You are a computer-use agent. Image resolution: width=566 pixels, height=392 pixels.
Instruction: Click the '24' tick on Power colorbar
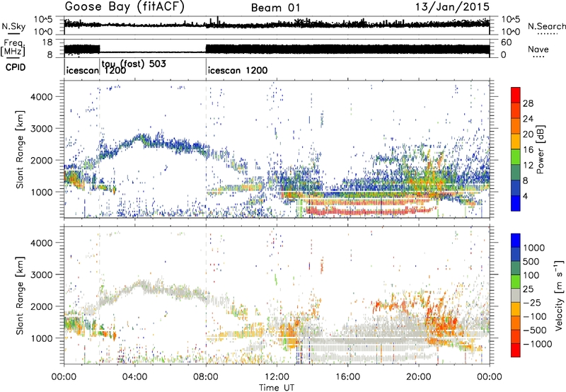click(528, 119)
